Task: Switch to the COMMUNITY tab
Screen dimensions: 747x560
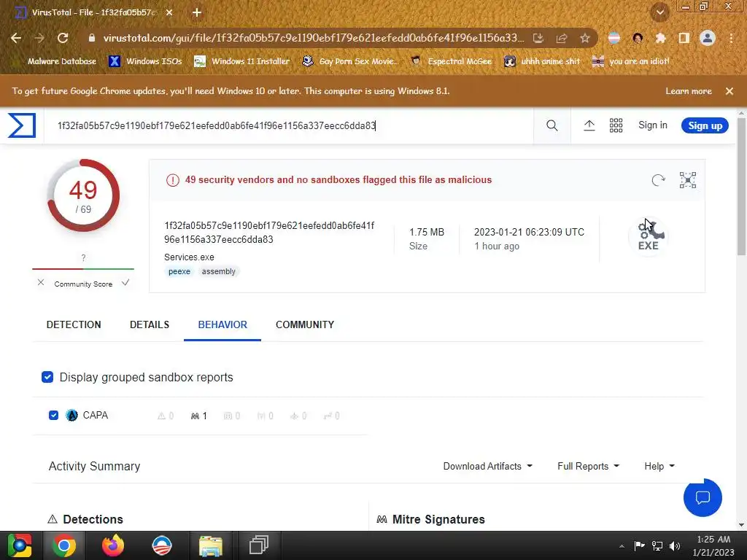Action: (x=305, y=324)
